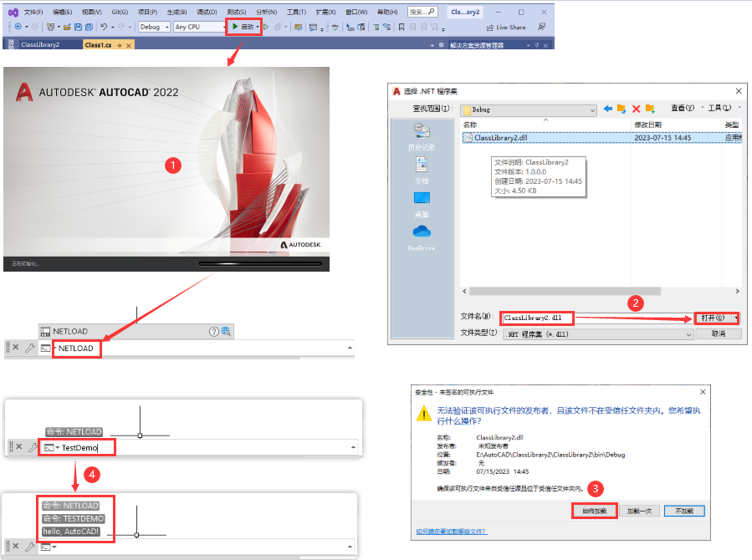This screenshot has width=752, height=560.
Task: Open the 编辑(E) menu
Action: click(62, 12)
